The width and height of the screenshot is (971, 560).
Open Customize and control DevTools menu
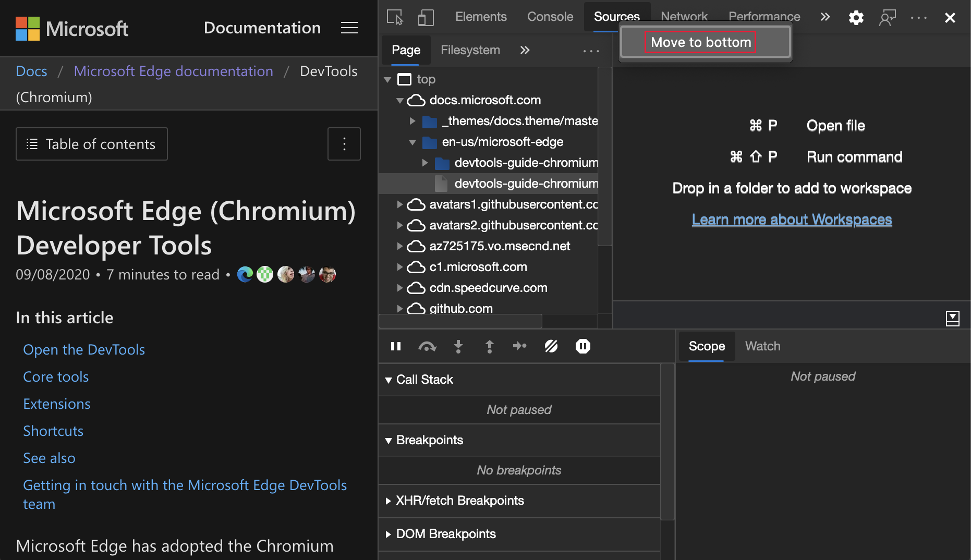pos(919,17)
